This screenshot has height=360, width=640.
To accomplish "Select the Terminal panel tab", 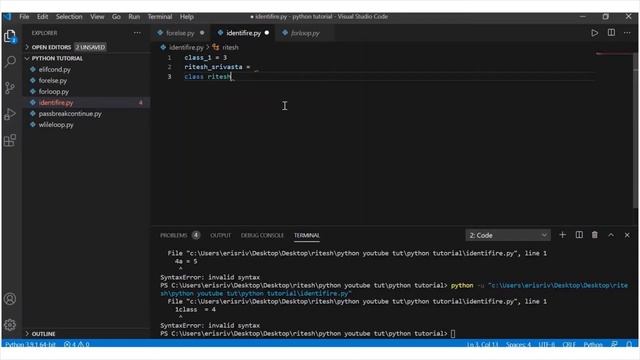I will [x=307, y=236].
